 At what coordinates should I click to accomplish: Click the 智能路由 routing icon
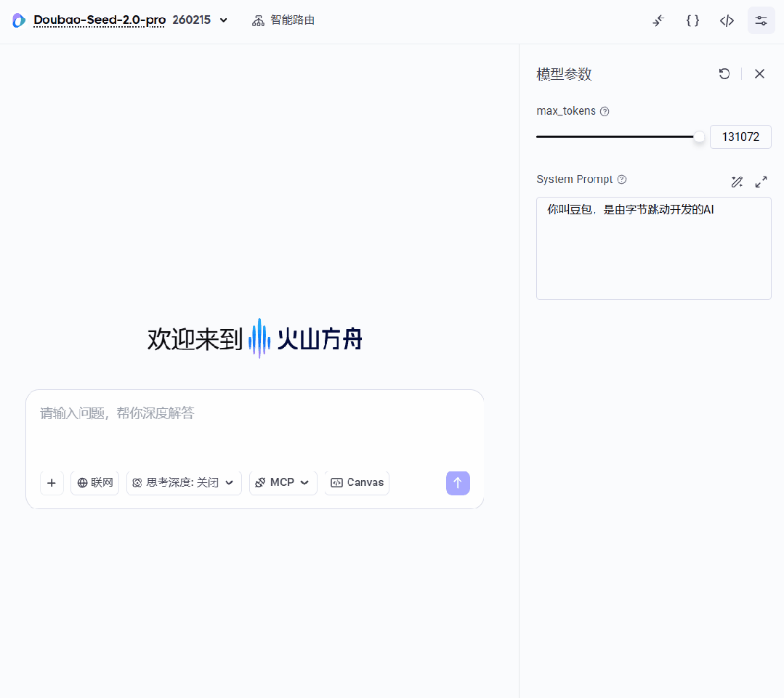click(258, 20)
